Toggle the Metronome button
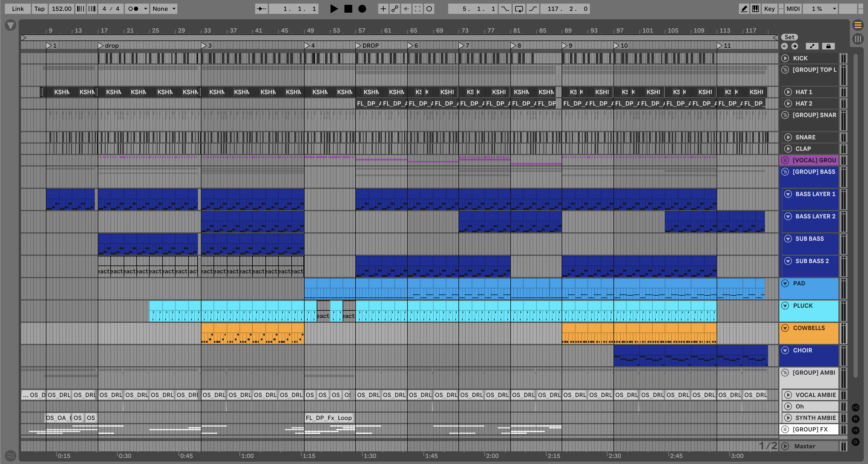The image size is (868, 464). pyautogui.click(x=134, y=9)
